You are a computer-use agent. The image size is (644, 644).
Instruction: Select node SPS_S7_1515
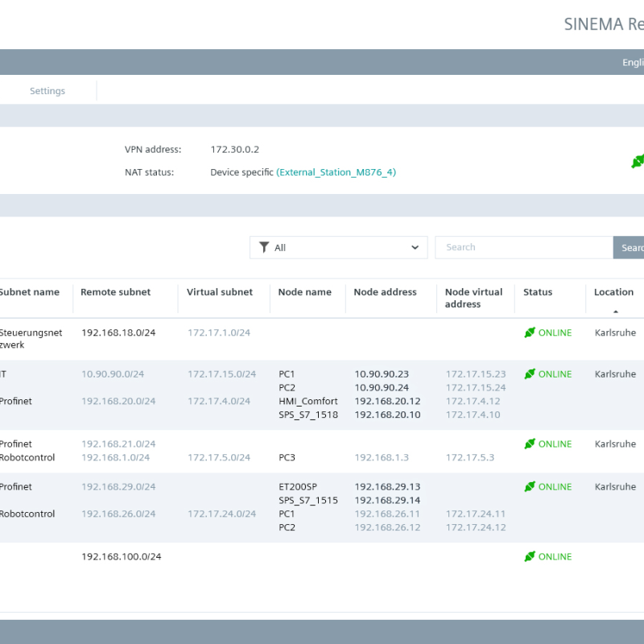308,500
